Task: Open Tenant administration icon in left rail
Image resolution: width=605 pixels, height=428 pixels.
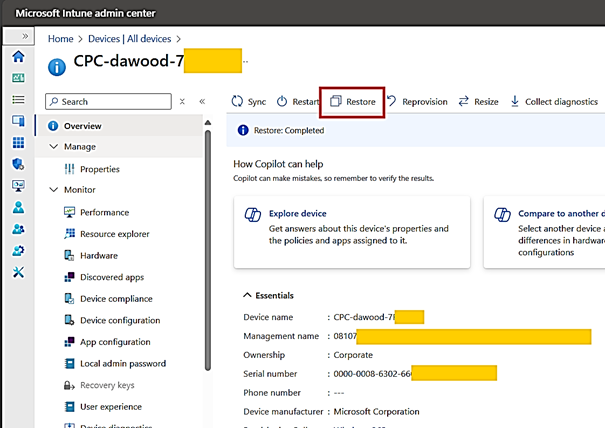Action: (x=18, y=250)
